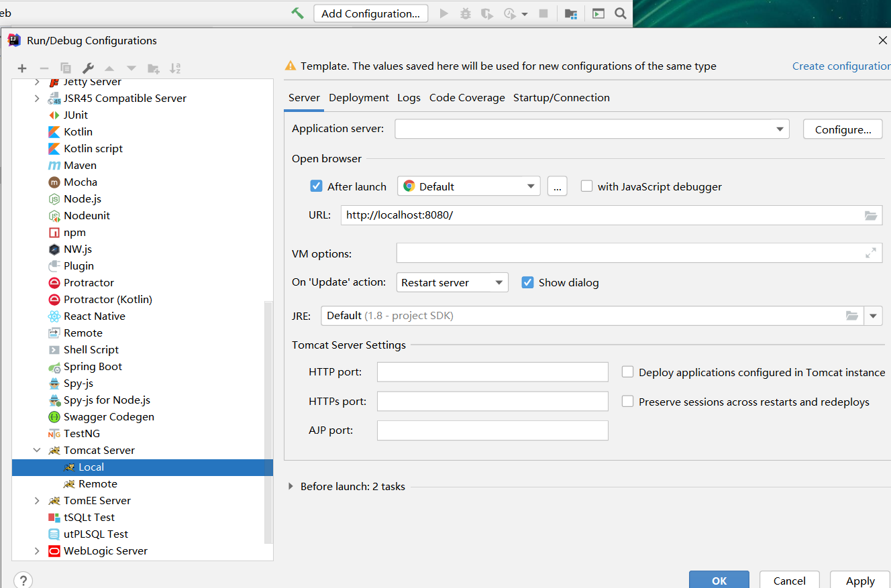Viewport: 891px width, 588px height.
Task: Click the Create New Folder icon
Action: pos(154,68)
